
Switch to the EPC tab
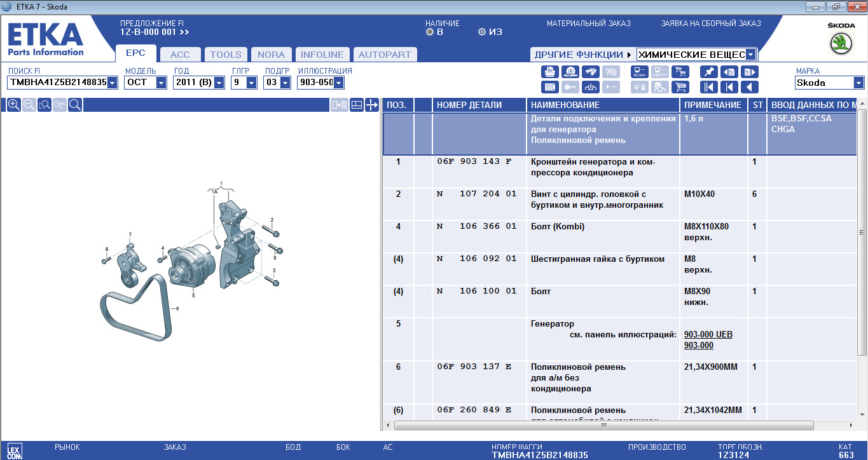coord(135,53)
